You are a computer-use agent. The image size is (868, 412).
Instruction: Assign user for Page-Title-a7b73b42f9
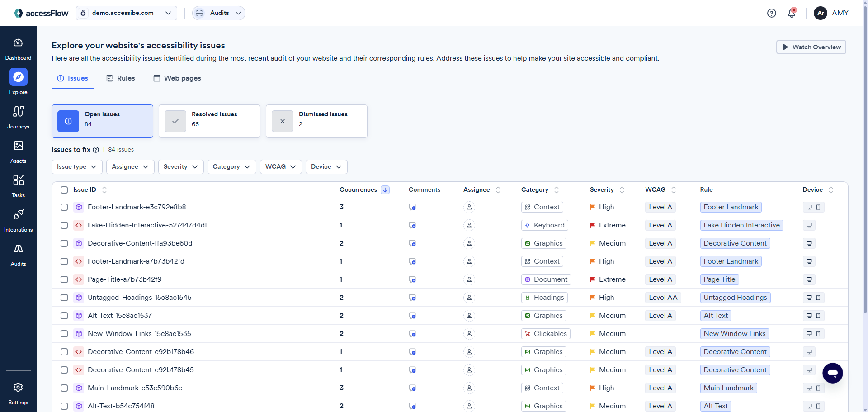469,279
